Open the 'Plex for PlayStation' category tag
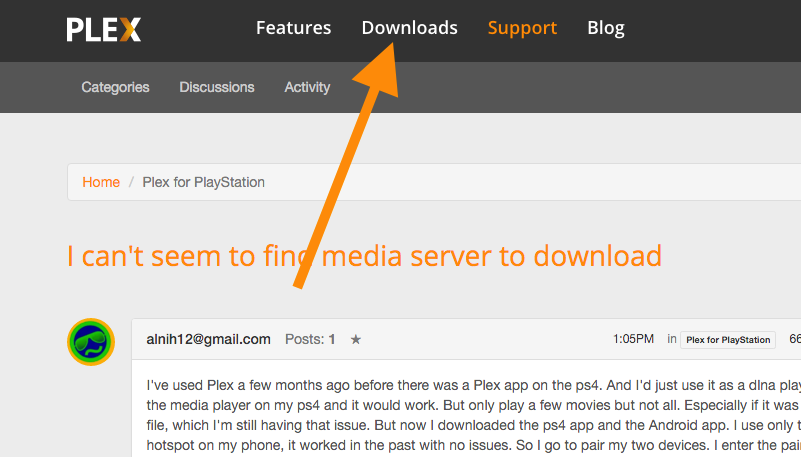The height and width of the screenshot is (457, 801). (x=728, y=340)
